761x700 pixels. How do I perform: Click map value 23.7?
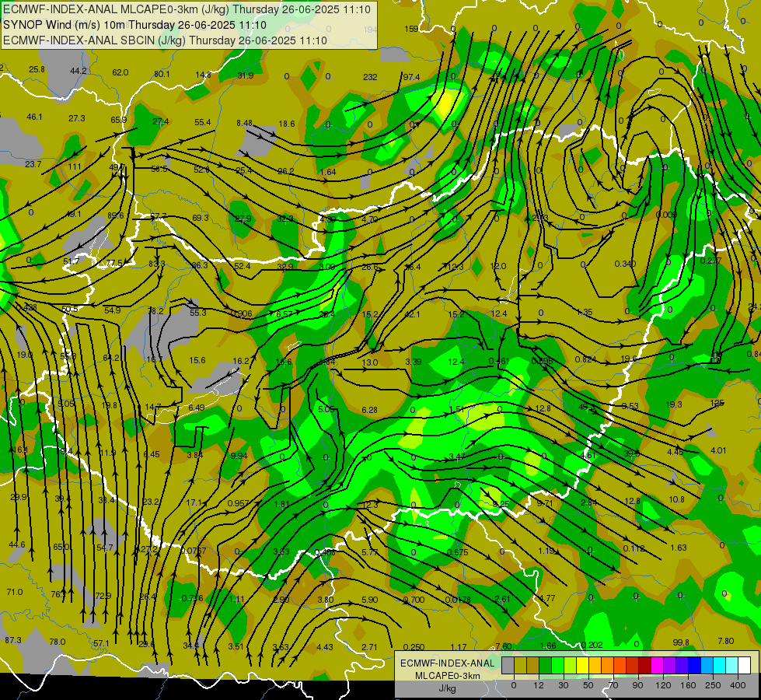(x=33, y=164)
